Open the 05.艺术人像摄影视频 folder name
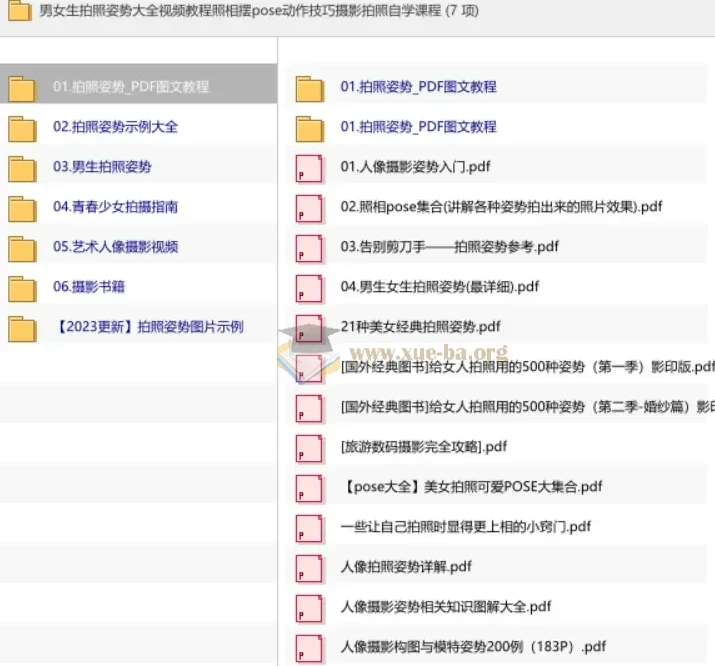The image size is (715, 666). tap(115, 247)
